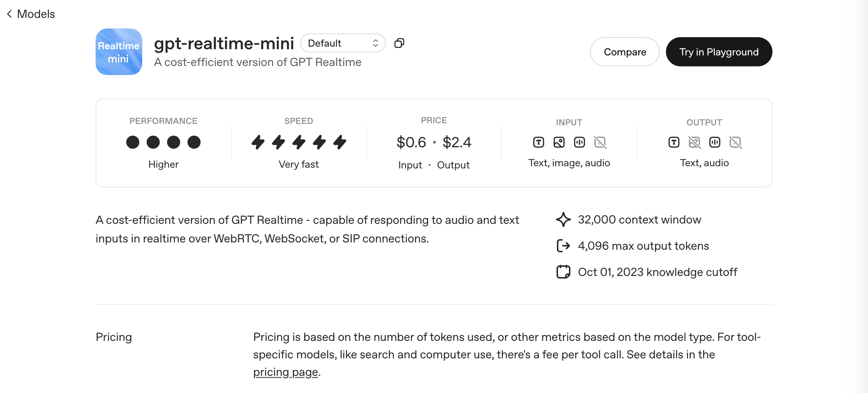The height and width of the screenshot is (393, 868).
Task: Click the knowledge cutoff calendar icon
Action: click(563, 272)
